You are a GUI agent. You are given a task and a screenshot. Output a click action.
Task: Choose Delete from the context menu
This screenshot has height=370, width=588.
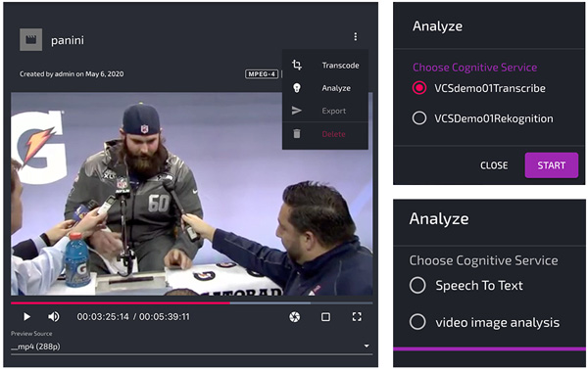(x=333, y=134)
